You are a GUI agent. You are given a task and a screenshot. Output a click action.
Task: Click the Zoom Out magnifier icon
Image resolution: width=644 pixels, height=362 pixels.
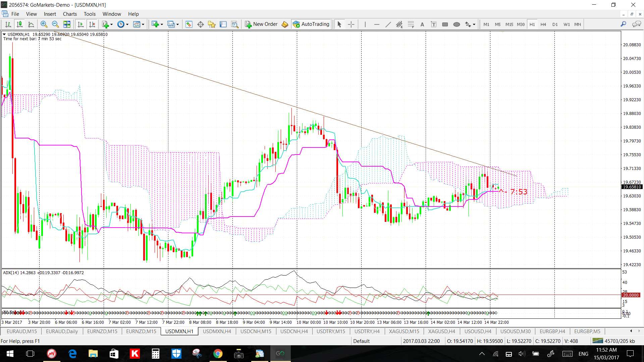55,24
